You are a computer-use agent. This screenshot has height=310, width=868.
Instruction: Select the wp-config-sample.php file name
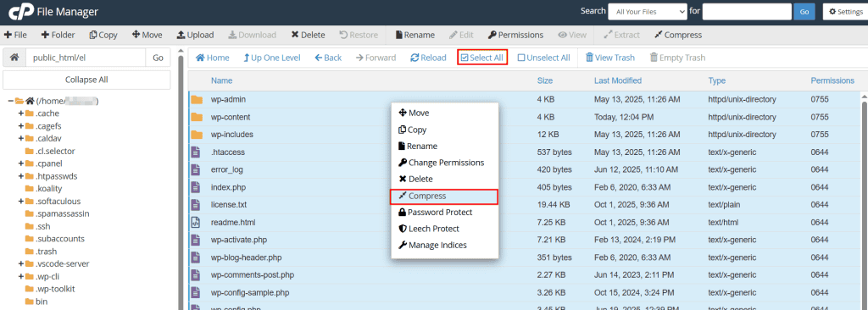[x=250, y=292]
